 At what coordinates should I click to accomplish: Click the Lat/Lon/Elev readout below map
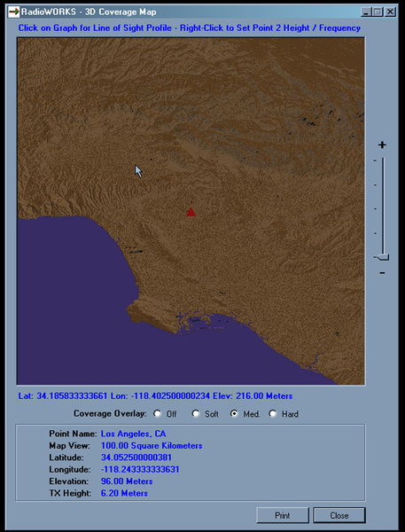(155, 396)
